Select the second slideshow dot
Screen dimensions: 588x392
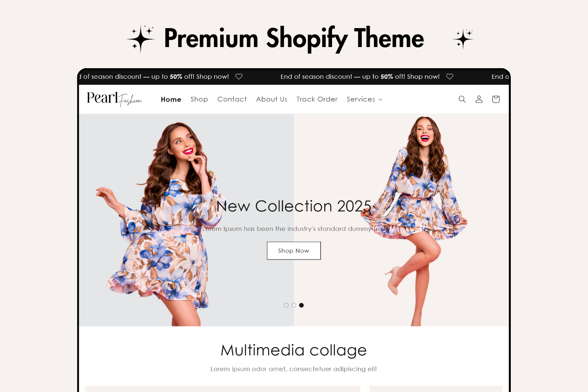pos(294,305)
